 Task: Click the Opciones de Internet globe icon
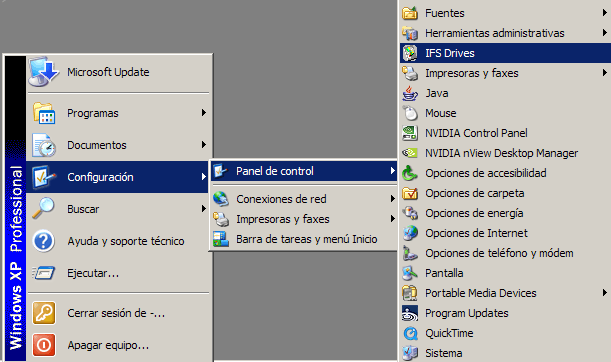pos(410,233)
